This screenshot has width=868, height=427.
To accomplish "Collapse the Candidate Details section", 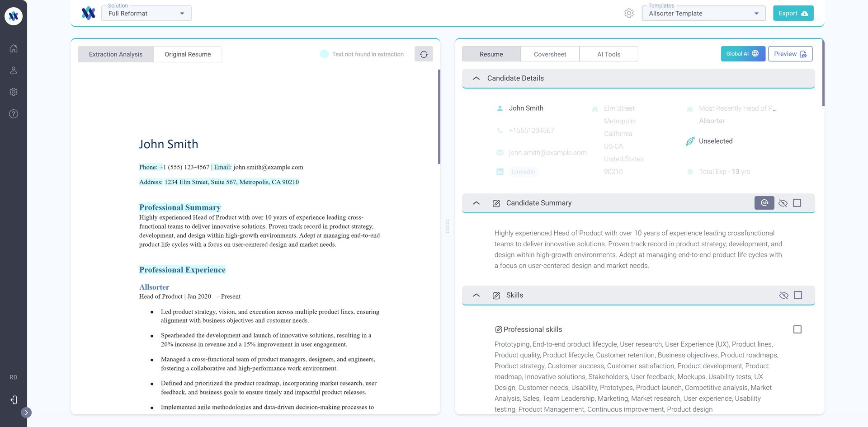I will pyautogui.click(x=476, y=78).
